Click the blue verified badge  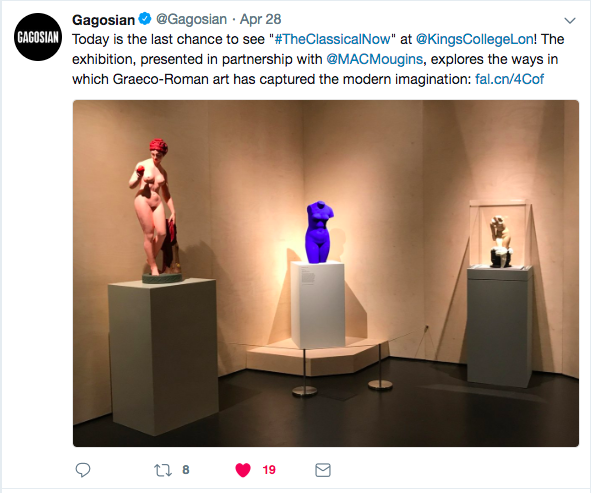click(145, 18)
